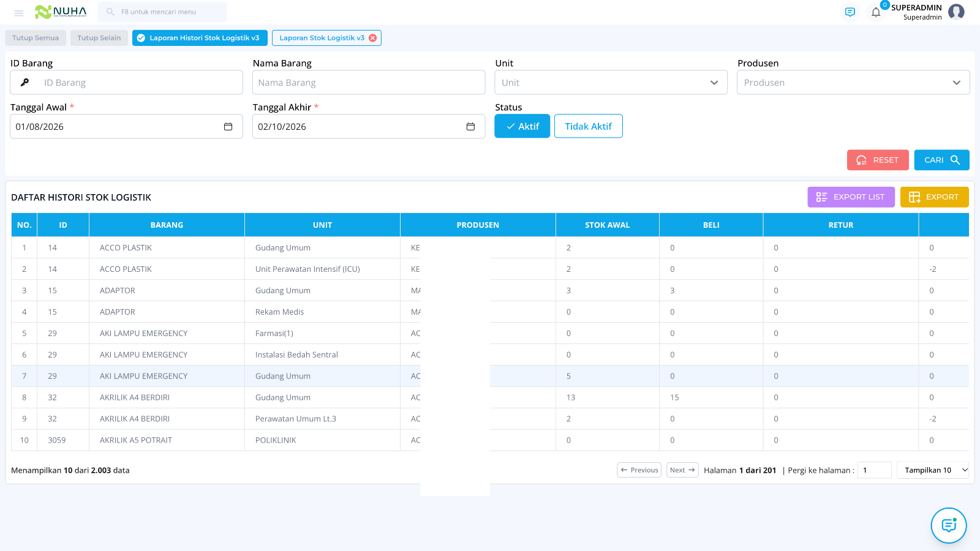The width and height of the screenshot is (980, 551).
Task: Click the NUHA logo
Action: (61, 12)
